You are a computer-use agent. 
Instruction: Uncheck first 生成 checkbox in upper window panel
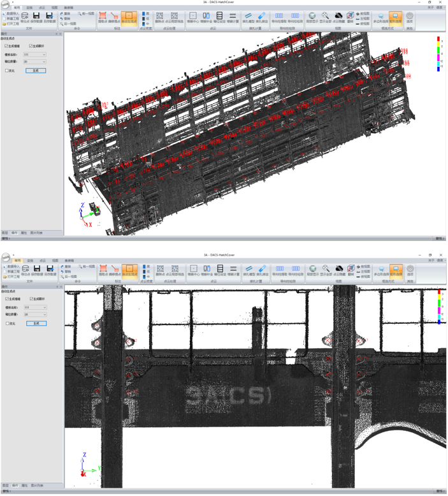(7, 46)
